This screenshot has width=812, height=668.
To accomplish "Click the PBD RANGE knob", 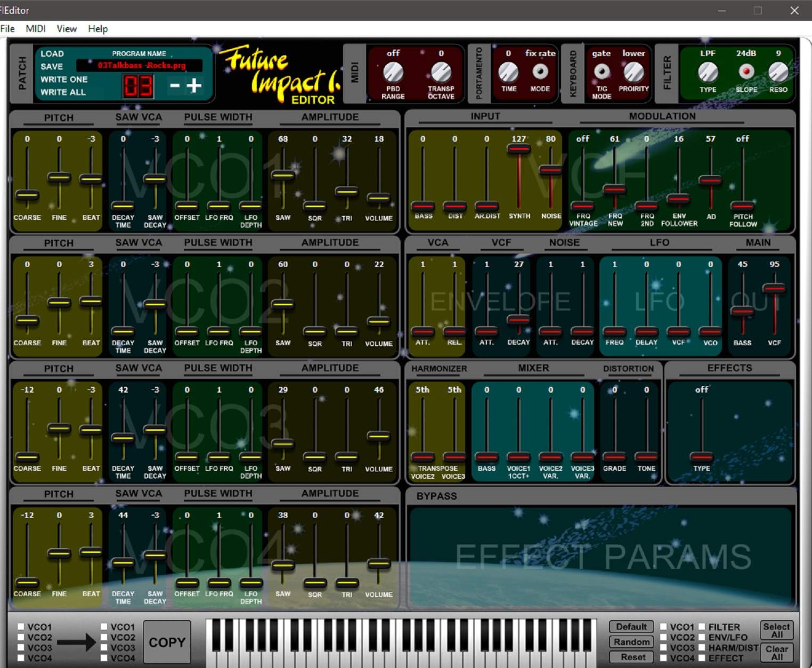I will [x=393, y=72].
